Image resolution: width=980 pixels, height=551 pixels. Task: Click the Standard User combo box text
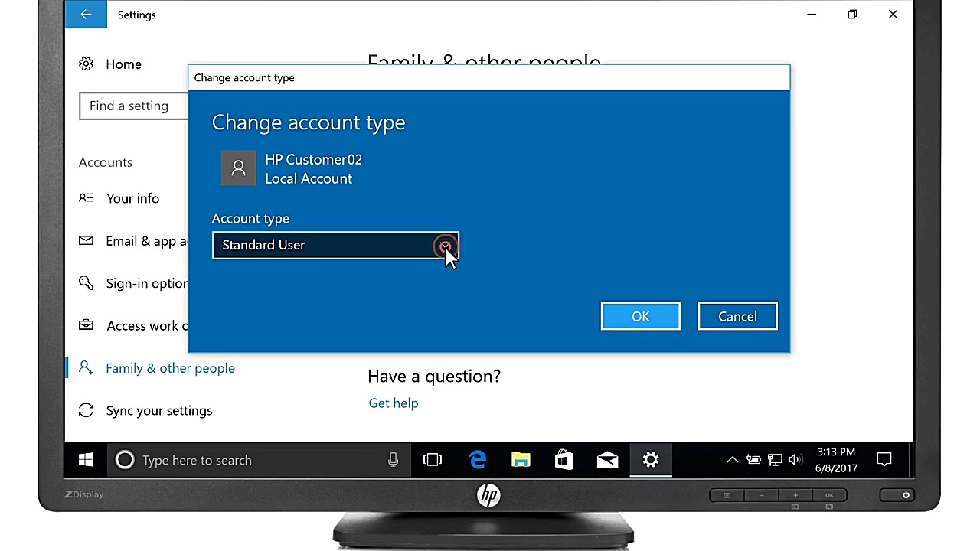(x=263, y=245)
